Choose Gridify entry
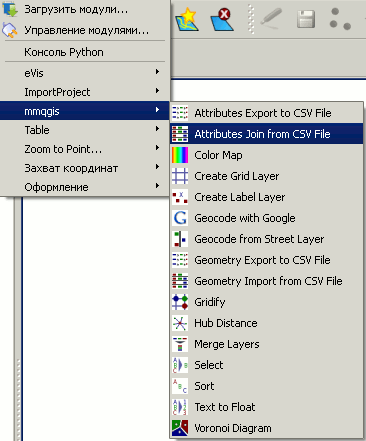 [267, 302]
